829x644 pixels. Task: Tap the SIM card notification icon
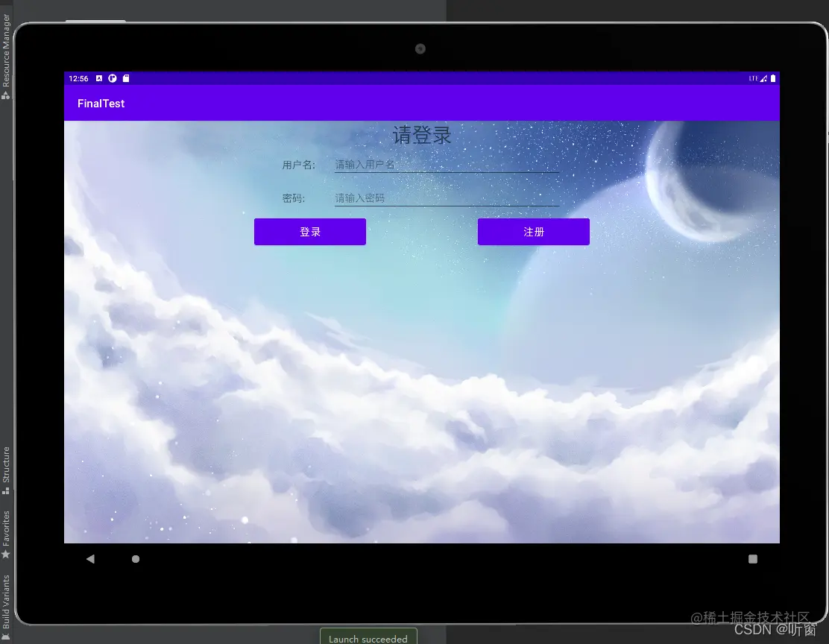125,78
